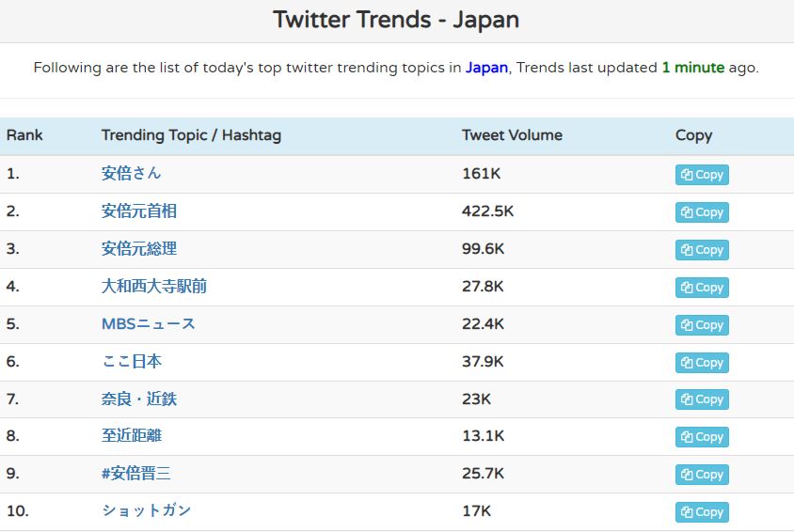Copy the ショットガン topic
The width and height of the screenshot is (794, 532).
pyautogui.click(x=702, y=512)
